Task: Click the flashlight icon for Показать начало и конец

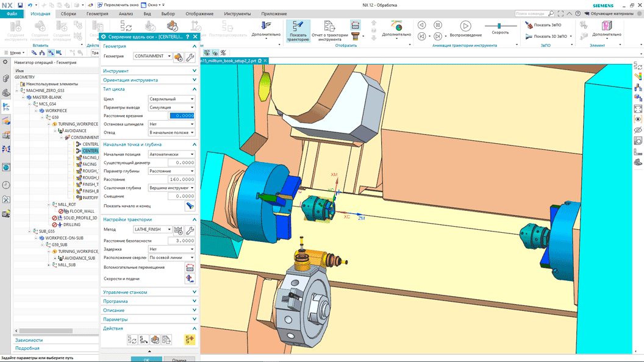Action: click(x=190, y=206)
